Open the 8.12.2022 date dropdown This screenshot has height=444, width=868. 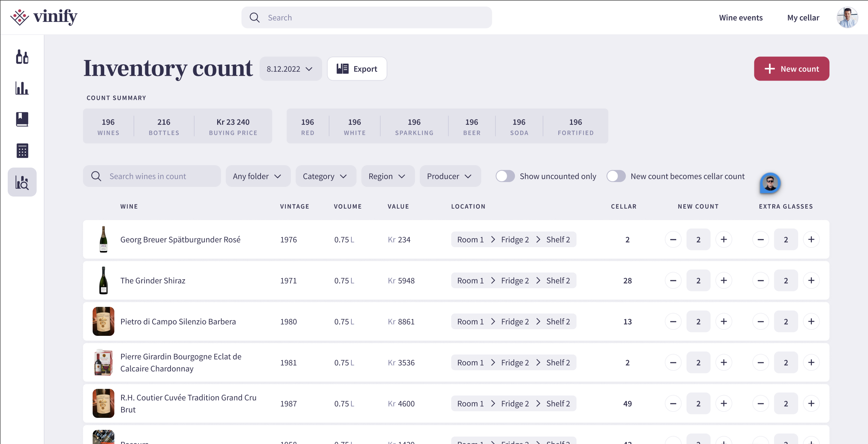290,69
